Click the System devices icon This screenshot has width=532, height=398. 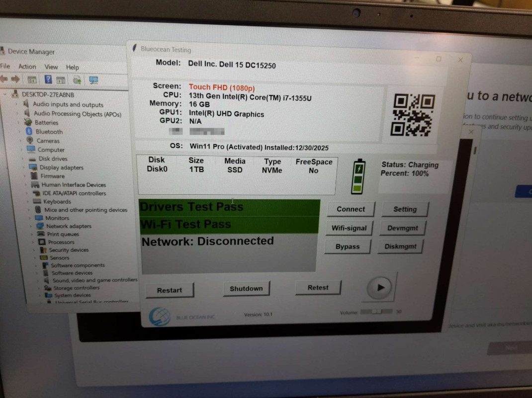tap(49, 295)
